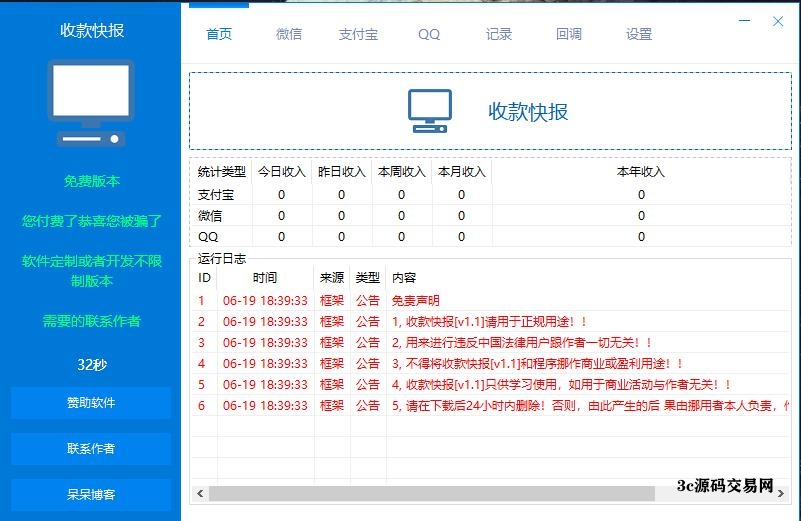801x521 pixels.
Task: Click the log 内容 column header
Action: [x=587, y=278]
